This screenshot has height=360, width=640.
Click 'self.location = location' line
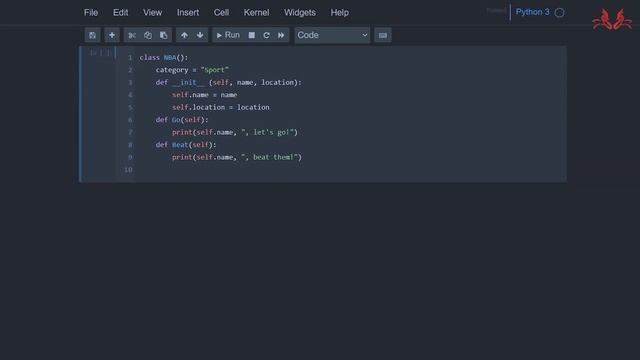pos(221,107)
